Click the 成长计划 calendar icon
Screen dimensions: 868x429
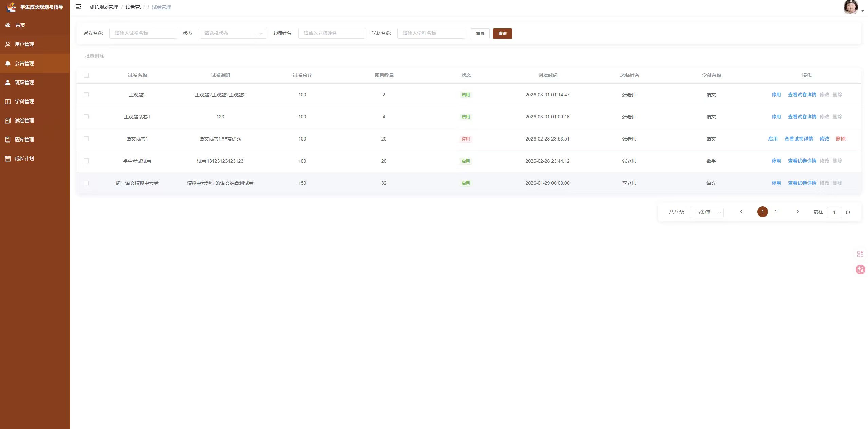(8, 158)
